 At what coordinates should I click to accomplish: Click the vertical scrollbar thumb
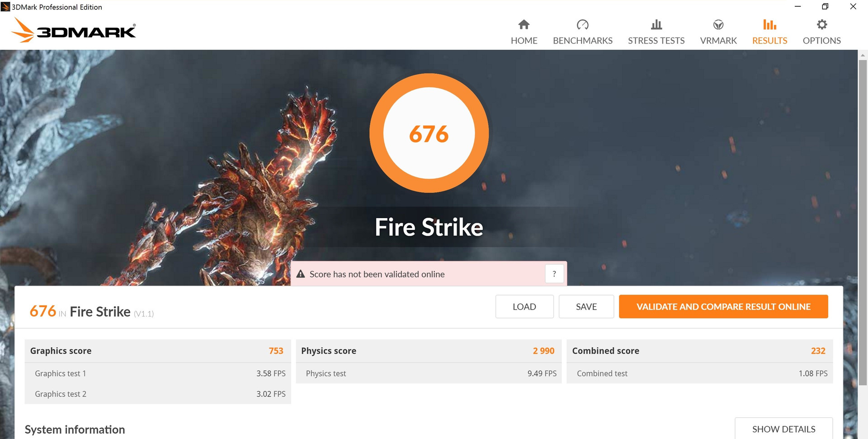pyautogui.click(x=863, y=222)
